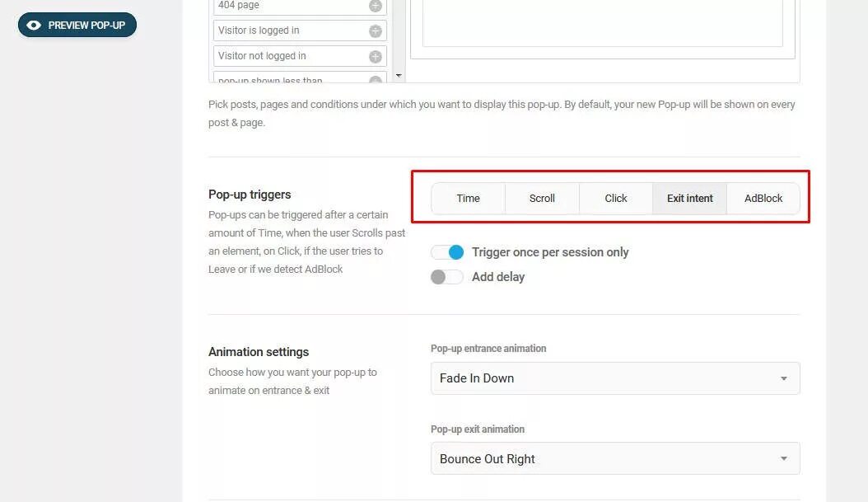The height and width of the screenshot is (502, 868).
Task: Toggle Trigger once per session only
Action: coord(447,252)
